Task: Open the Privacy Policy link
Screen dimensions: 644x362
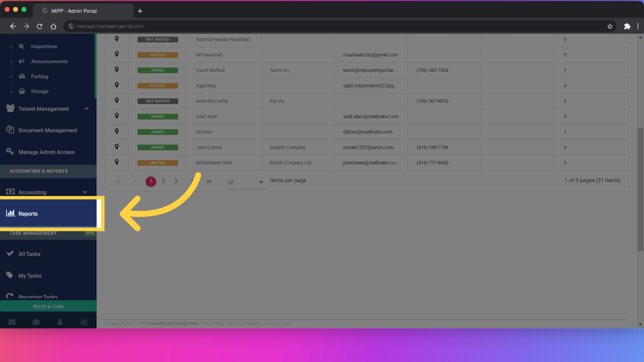Action: pyautogui.click(x=212, y=323)
